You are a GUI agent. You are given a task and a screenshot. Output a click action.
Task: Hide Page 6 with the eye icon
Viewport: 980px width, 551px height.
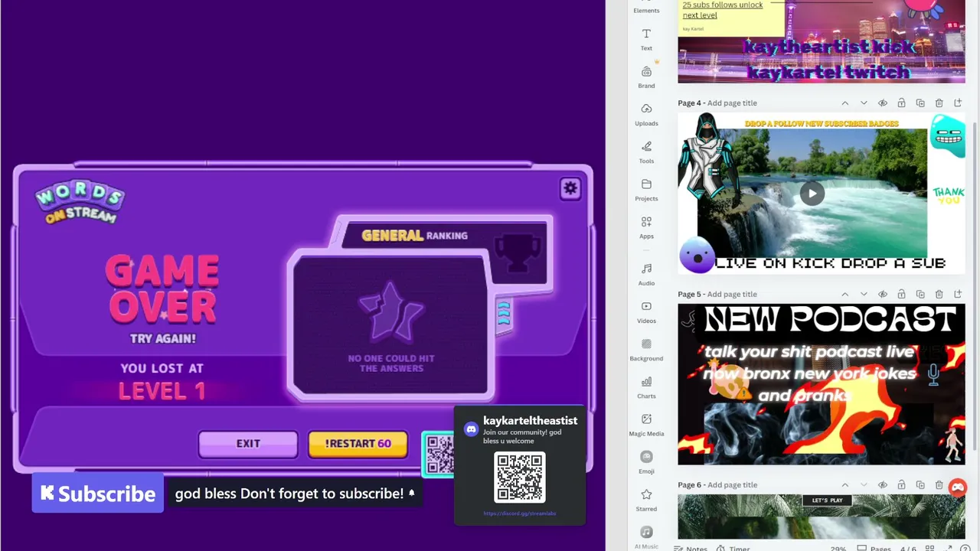(883, 485)
